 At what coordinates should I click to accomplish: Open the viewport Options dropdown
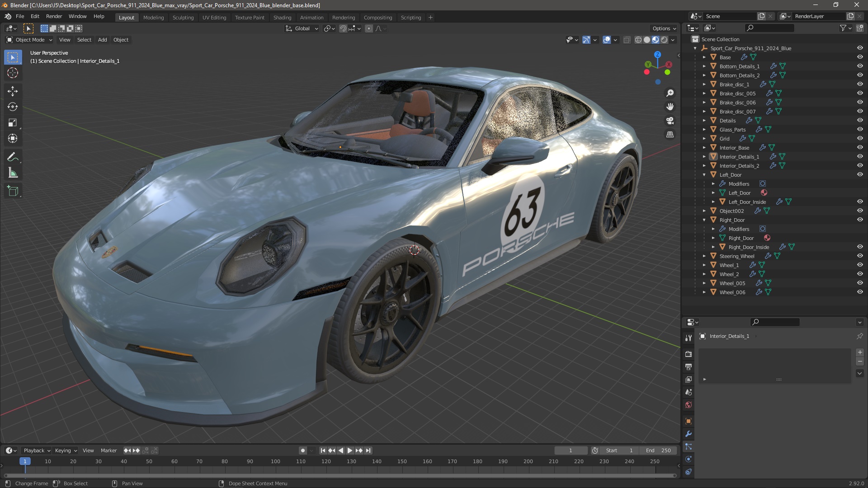[x=664, y=28]
